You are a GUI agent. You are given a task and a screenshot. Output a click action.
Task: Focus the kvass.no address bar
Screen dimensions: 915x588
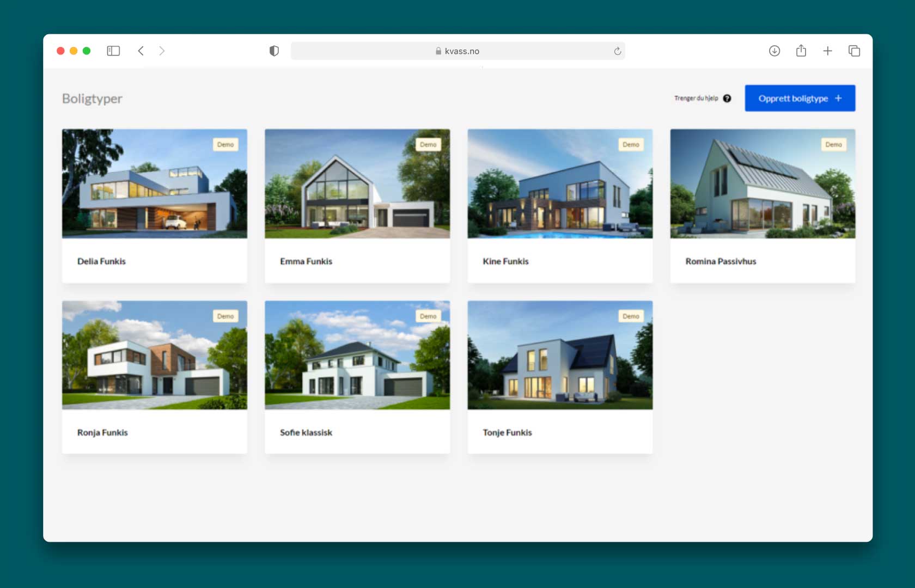[457, 51]
